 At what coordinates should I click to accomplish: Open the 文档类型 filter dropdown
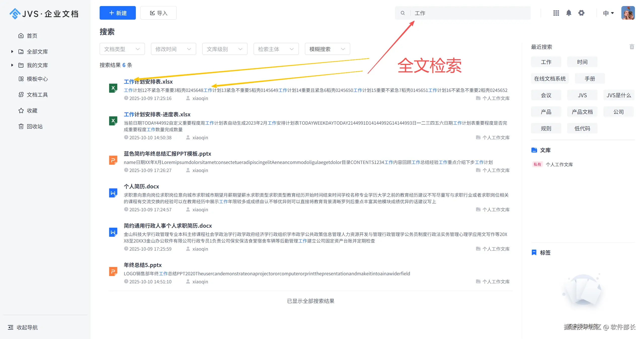[x=122, y=49]
